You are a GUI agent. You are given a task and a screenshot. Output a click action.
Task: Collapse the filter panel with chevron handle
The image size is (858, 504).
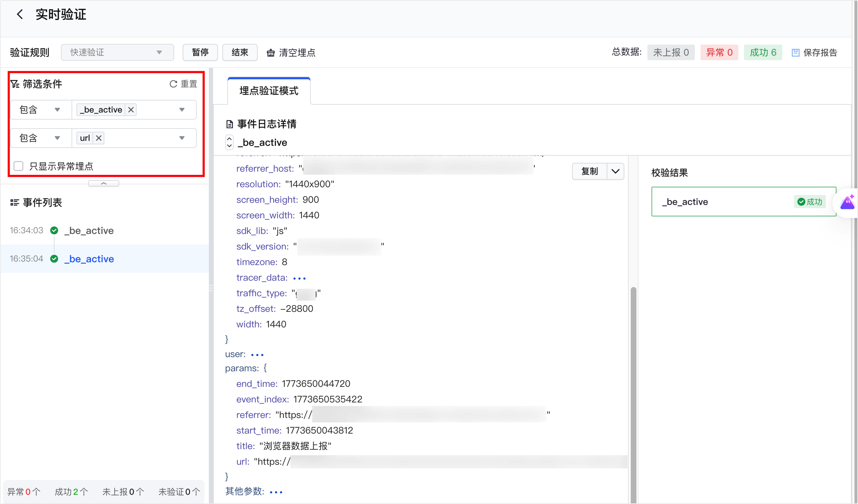coord(104,183)
